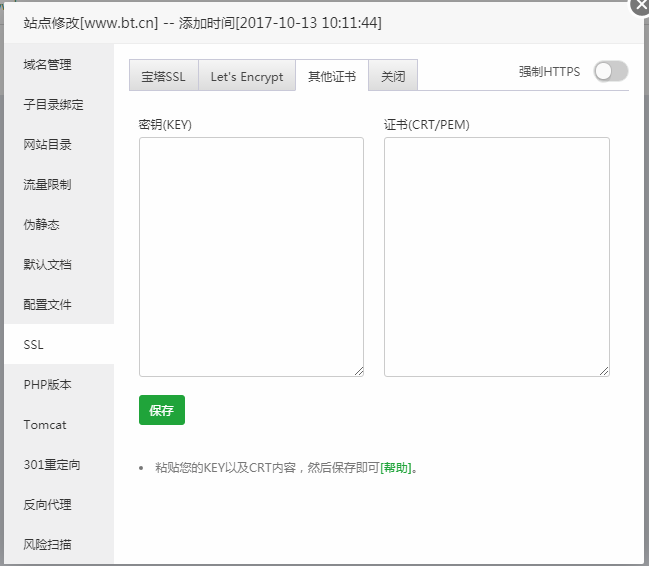Select PHP版本 in the sidebar
The image size is (649, 566).
click(48, 385)
